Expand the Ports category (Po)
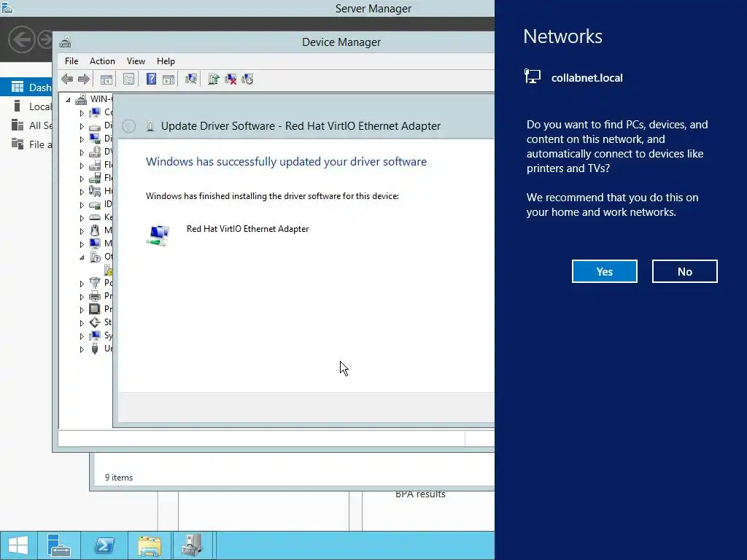 (x=82, y=284)
